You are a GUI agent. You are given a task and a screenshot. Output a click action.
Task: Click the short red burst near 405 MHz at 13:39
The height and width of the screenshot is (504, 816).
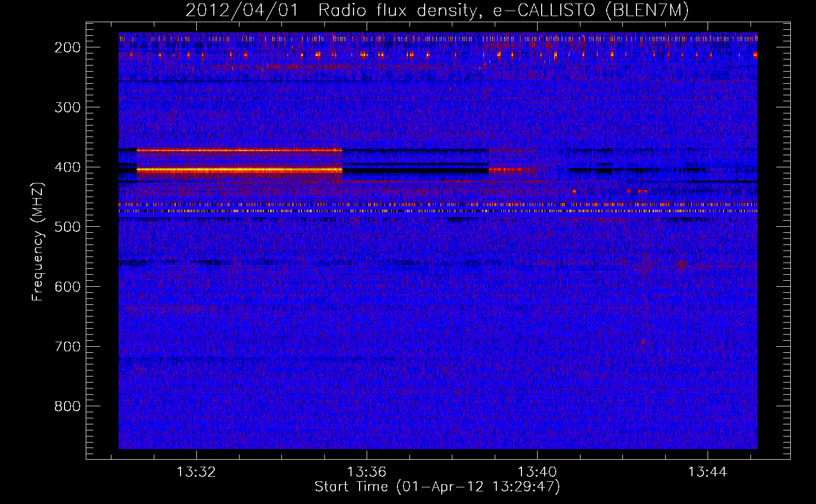tap(506, 171)
